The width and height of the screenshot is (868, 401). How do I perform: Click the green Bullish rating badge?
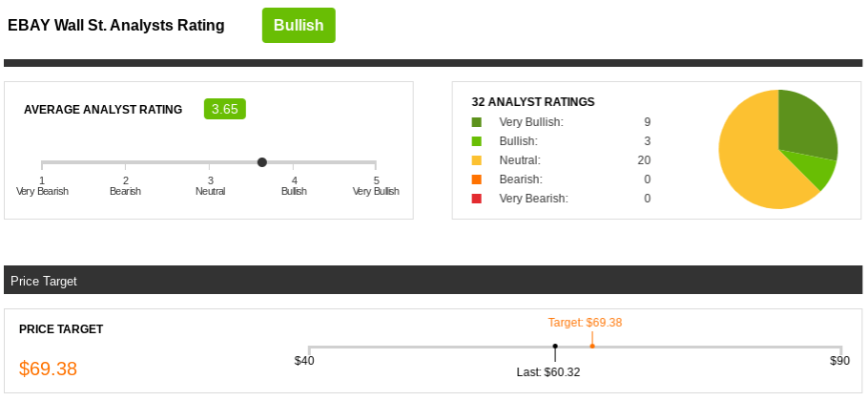pos(299,26)
